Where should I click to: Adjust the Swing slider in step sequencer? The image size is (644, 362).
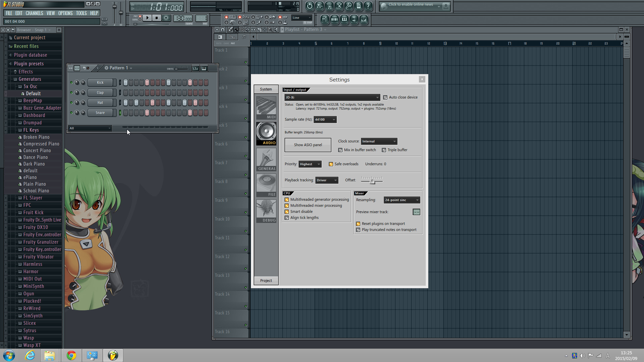click(x=181, y=68)
